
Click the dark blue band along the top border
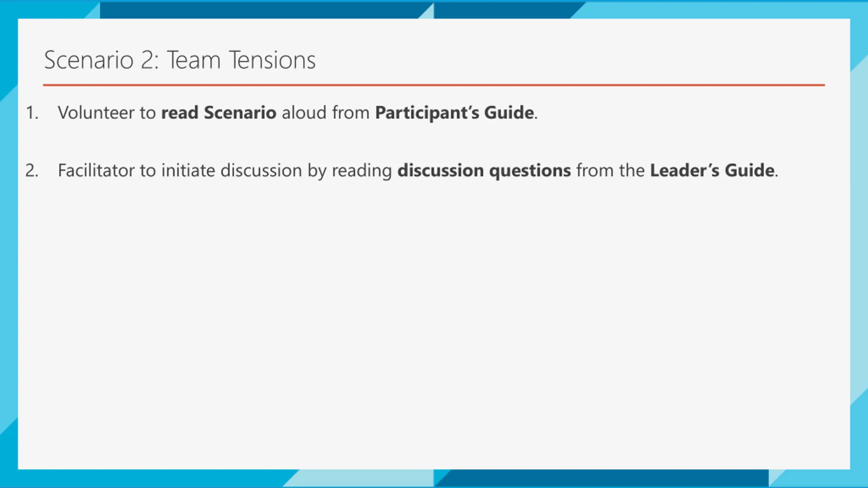[259, 10]
